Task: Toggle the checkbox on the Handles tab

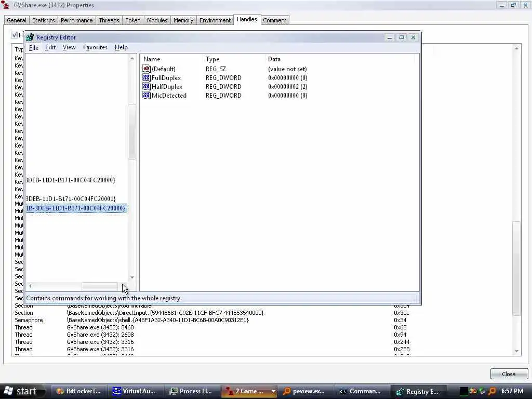Action: (14, 35)
